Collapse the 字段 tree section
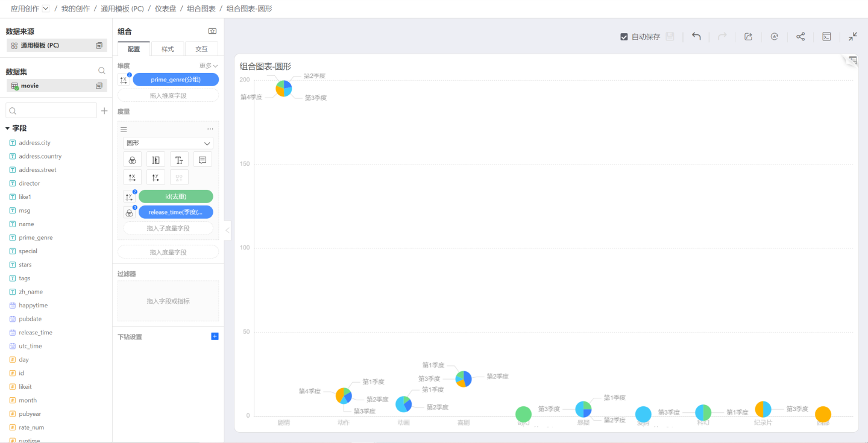Screen dimensions: 868x443 (8, 128)
